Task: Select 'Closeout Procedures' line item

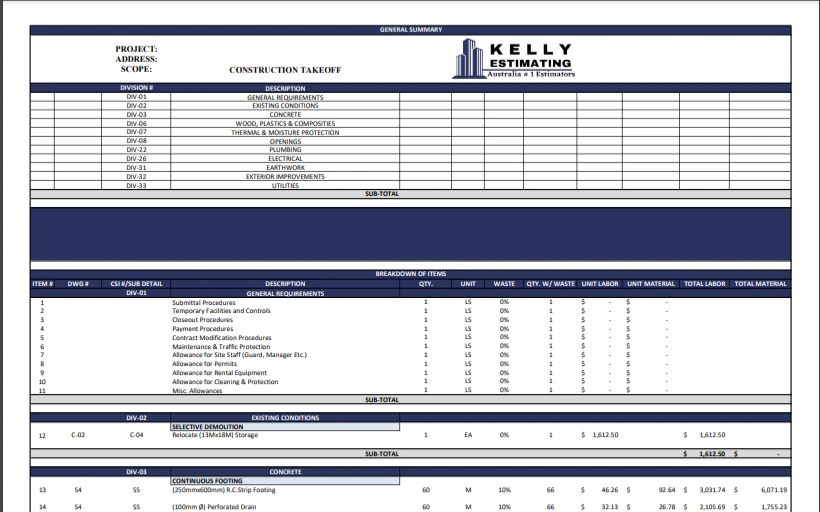Action: point(202,320)
